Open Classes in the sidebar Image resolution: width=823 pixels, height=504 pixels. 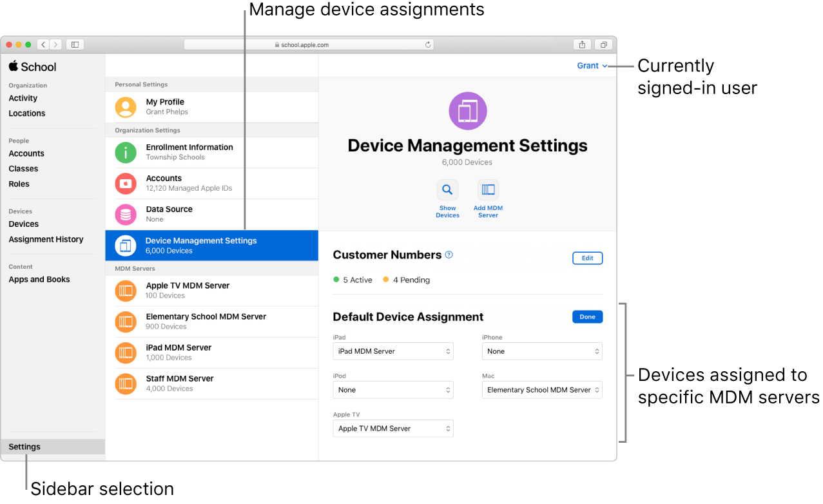coord(23,169)
